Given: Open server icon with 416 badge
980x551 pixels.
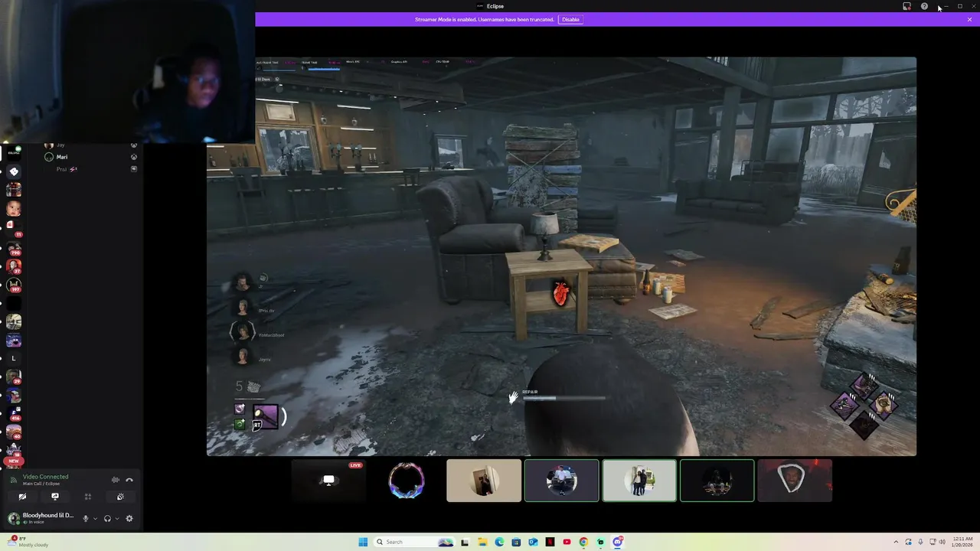Looking at the screenshot, I should (x=14, y=414).
